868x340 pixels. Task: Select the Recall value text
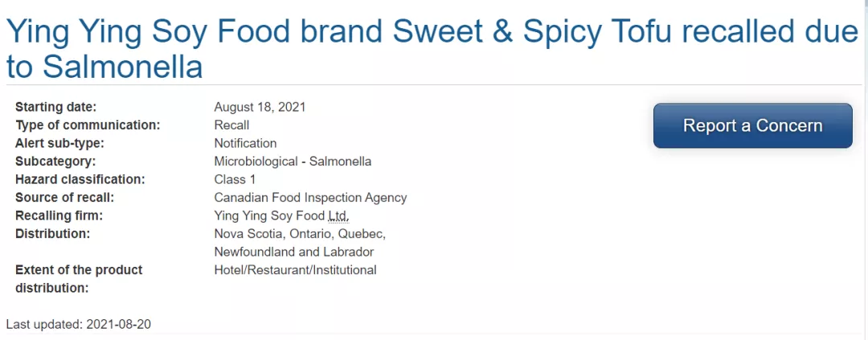pyautogui.click(x=231, y=125)
